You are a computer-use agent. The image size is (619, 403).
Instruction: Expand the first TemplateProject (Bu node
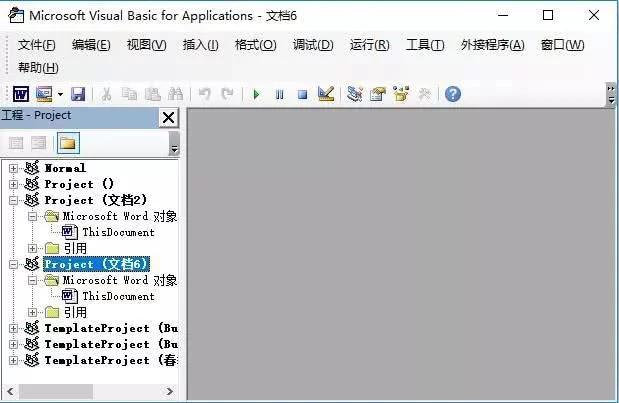coord(13,328)
